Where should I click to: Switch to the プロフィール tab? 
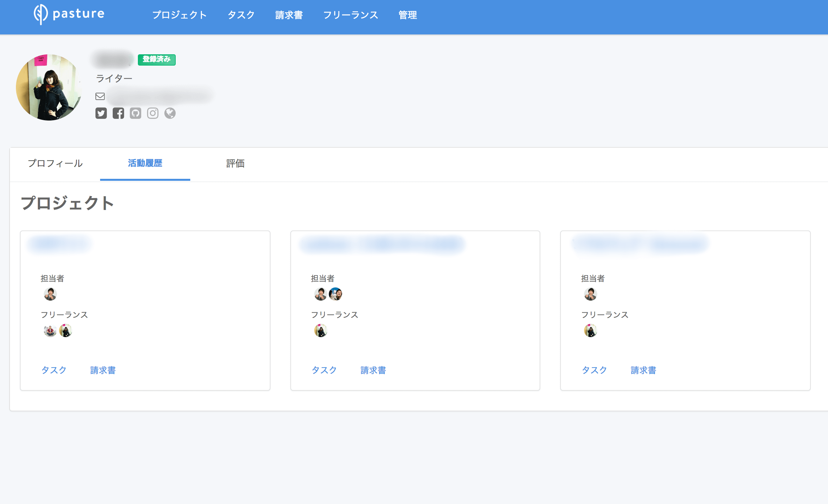(55, 163)
